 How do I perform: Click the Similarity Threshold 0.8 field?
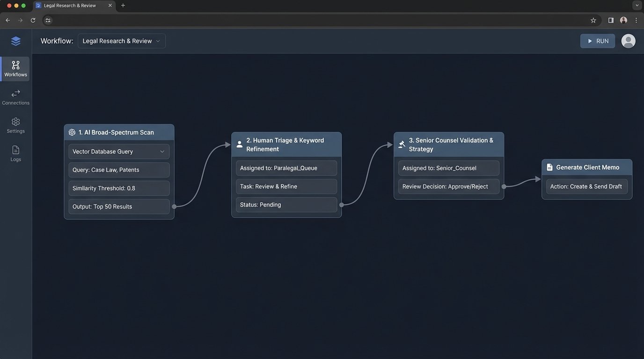(119, 188)
